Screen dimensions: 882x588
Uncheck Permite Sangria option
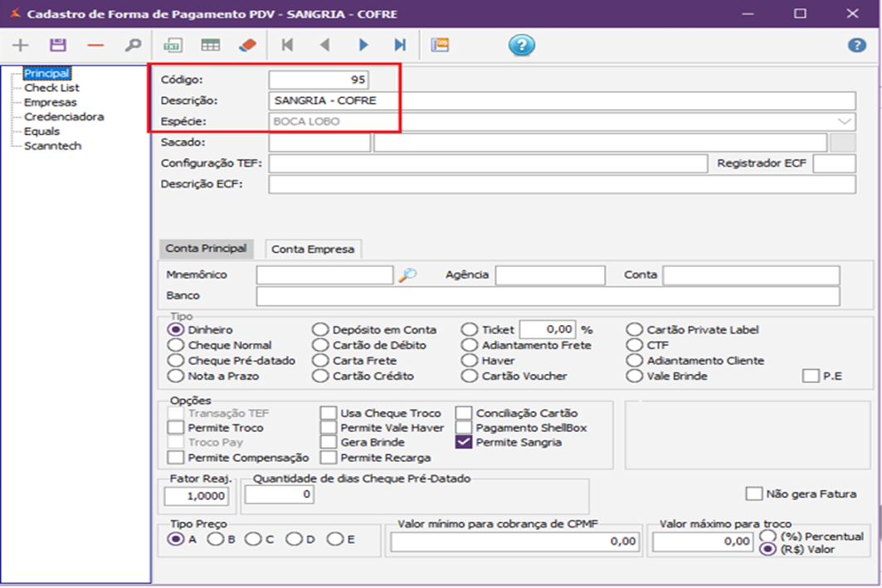pos(464,442)
